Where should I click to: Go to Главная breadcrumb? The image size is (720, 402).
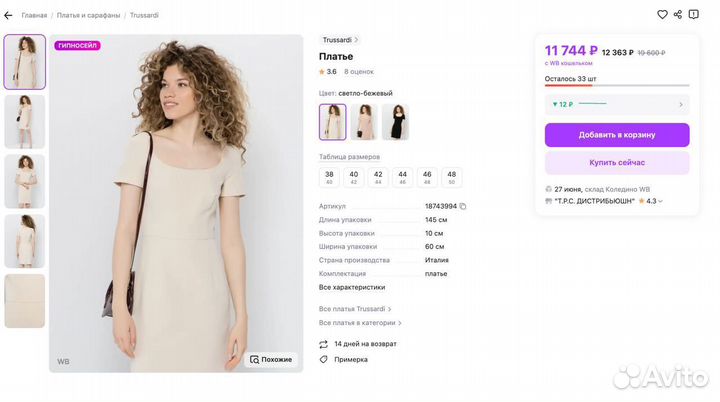[34, 15]
